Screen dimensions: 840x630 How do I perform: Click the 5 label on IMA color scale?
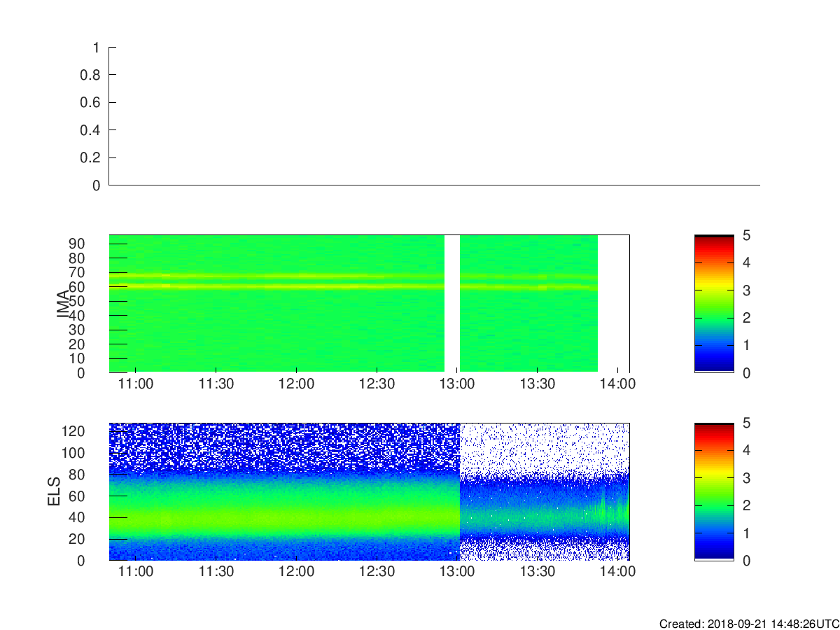pyautogui.click(x=745, y=235)
